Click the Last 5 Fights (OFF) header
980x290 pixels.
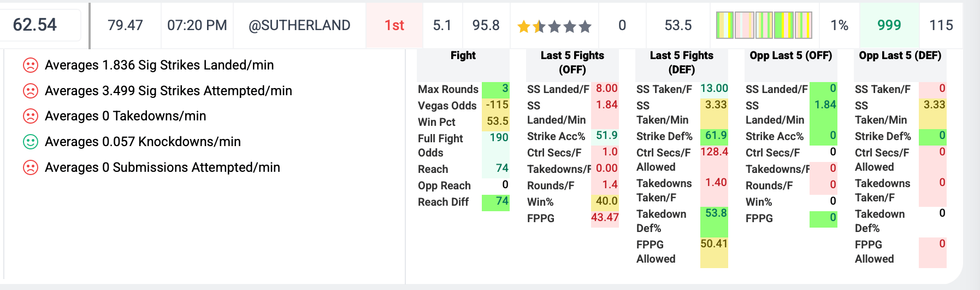click(572, 62)
